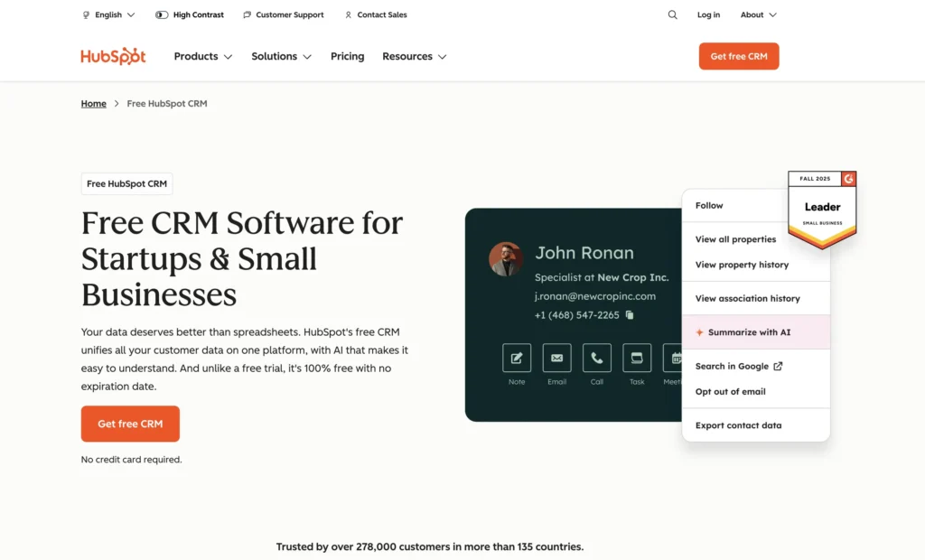Toggle the High Contrast switch

(162, 15)
